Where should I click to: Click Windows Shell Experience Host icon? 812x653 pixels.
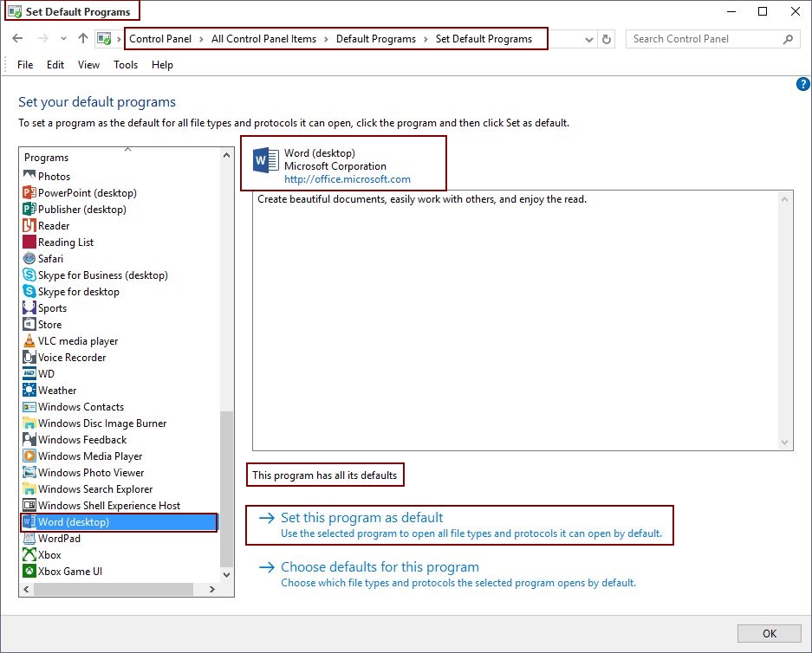(x=29, y=505)
